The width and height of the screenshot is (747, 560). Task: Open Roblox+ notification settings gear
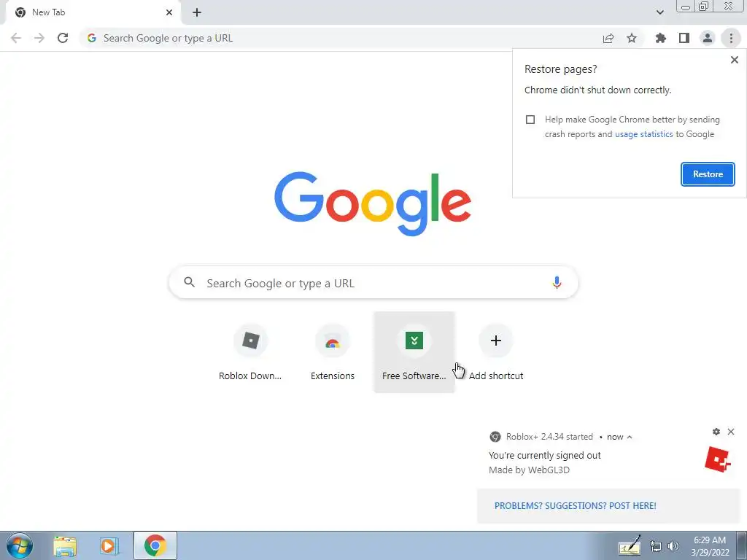pyautogui.click(x=716, y=432)
